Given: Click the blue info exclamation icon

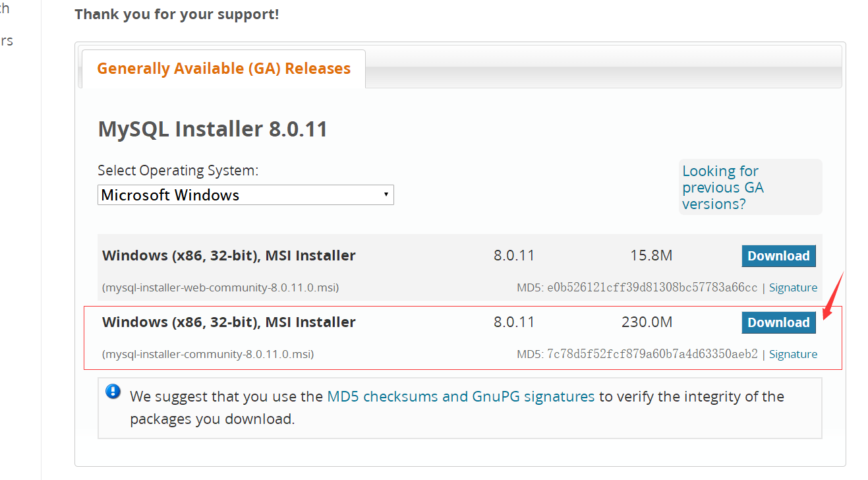Looking at the screenshot, I should tap(113, 392).
